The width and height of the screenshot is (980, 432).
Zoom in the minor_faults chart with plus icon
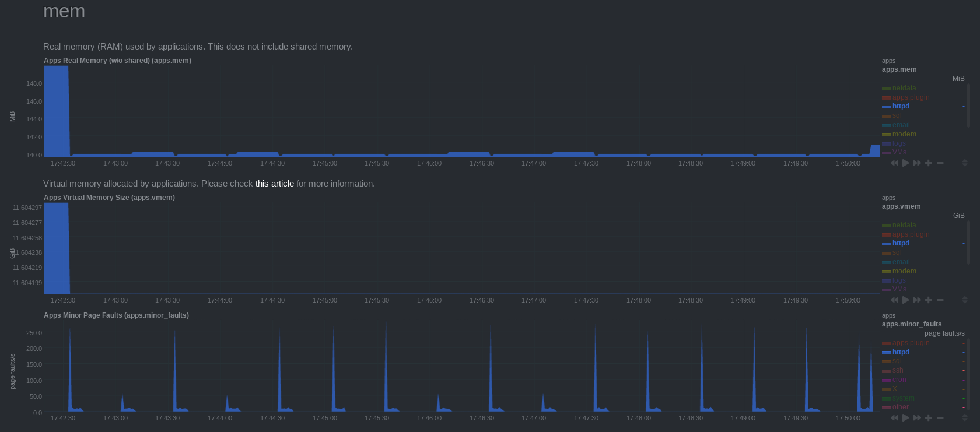point(929,418)
